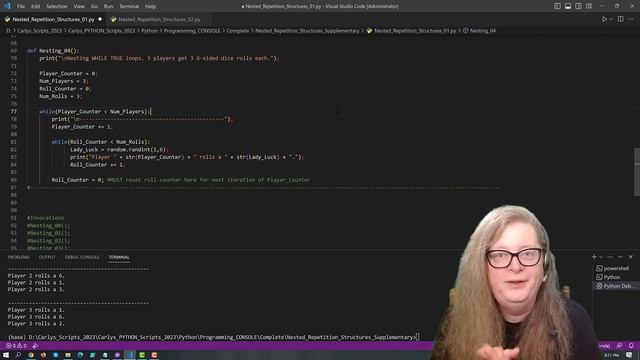
Task: Open the Windows Start menu
Action: [6, 356]
